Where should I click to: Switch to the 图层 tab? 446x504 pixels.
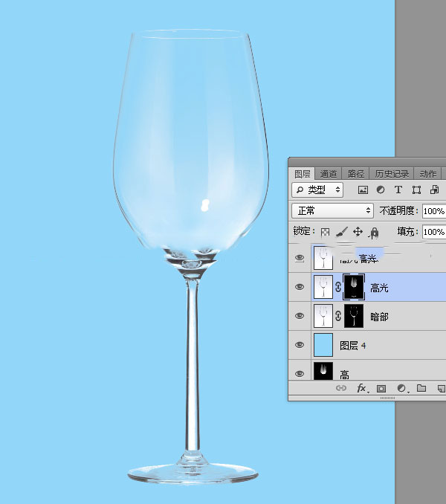click(x=302, y=174)
